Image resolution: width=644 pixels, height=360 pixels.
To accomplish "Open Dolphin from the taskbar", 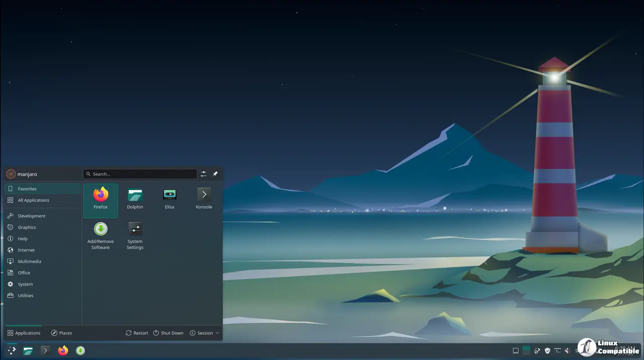I will [x=28, y=350].
